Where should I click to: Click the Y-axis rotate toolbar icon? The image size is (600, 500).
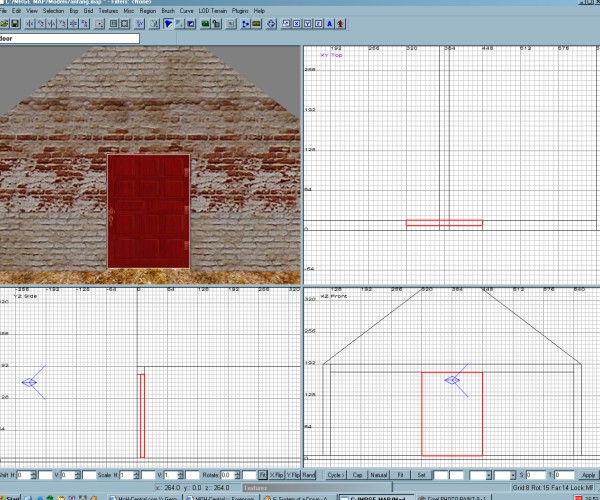click(x=62, y=24)
